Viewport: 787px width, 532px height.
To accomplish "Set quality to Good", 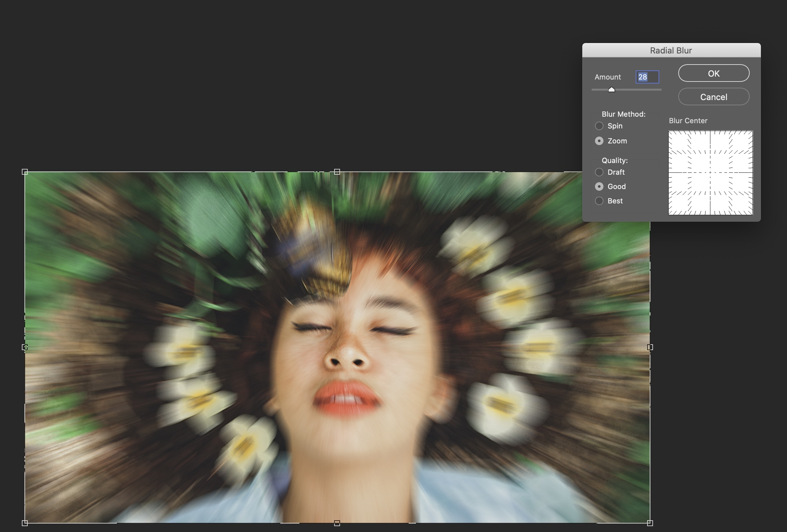I will tap(599, 186).
